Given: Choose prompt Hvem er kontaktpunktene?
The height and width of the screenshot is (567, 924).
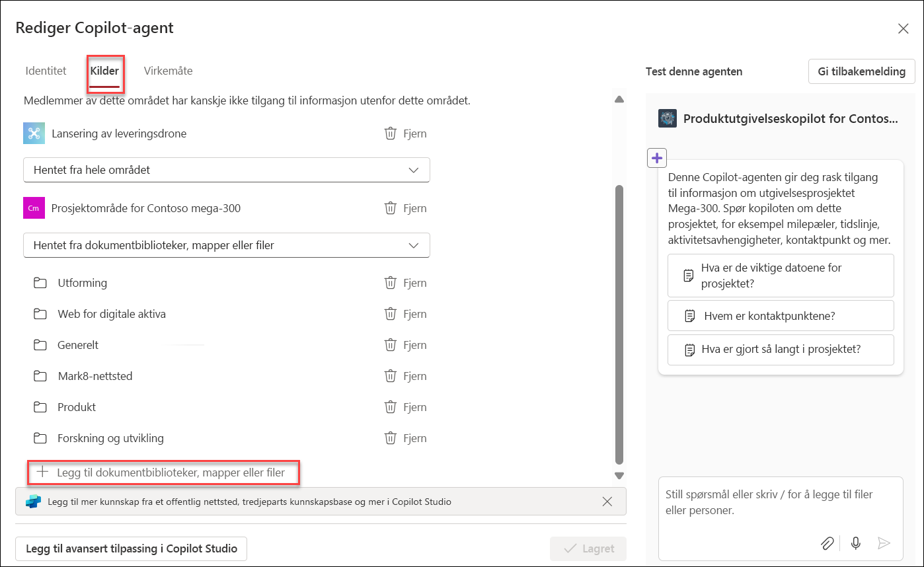Looking at the screenshot, I should [x=781, y=316].
